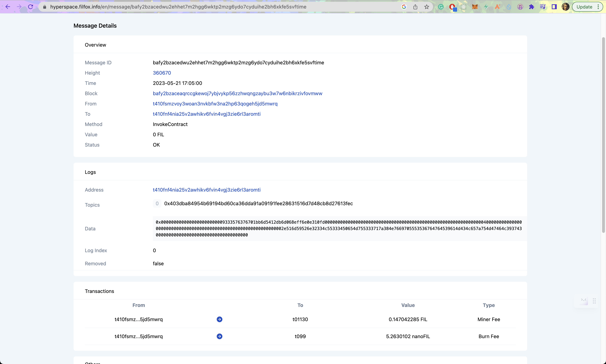Open the MetaMask fox extension

(x=475, y=7)
